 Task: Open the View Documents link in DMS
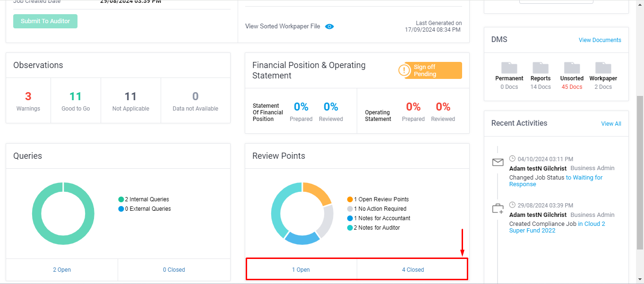(x=600, y=40)
